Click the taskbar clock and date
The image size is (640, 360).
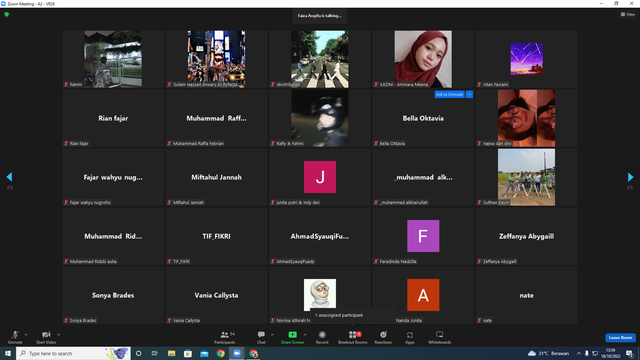611,353
